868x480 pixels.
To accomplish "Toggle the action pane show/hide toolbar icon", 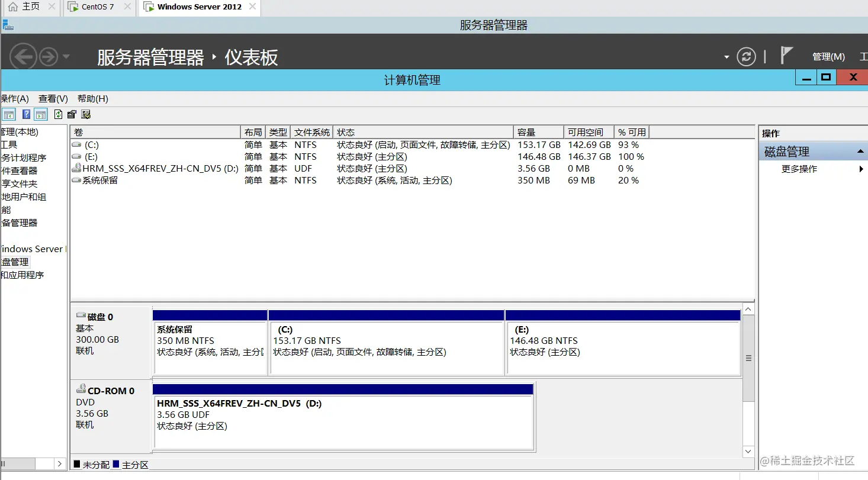I will coord(41,114).
